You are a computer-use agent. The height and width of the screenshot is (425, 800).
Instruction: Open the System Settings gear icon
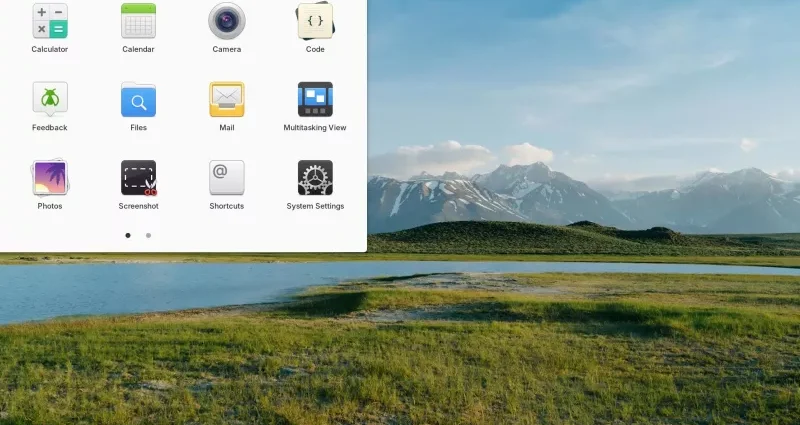[x=315, y=178]
